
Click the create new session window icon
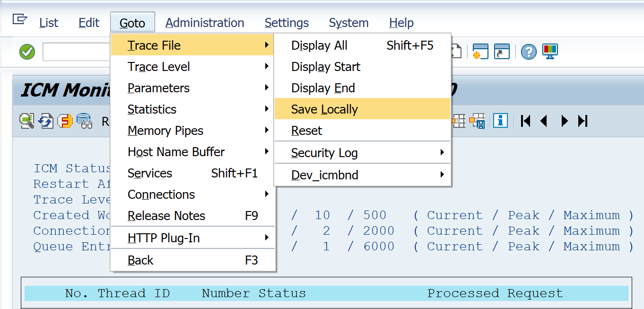(480, 52)
